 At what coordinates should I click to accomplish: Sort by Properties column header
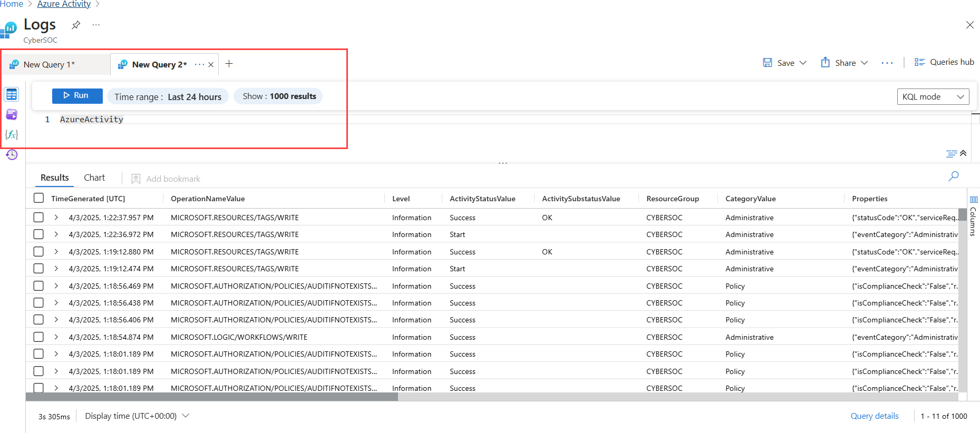coord(869,199)
